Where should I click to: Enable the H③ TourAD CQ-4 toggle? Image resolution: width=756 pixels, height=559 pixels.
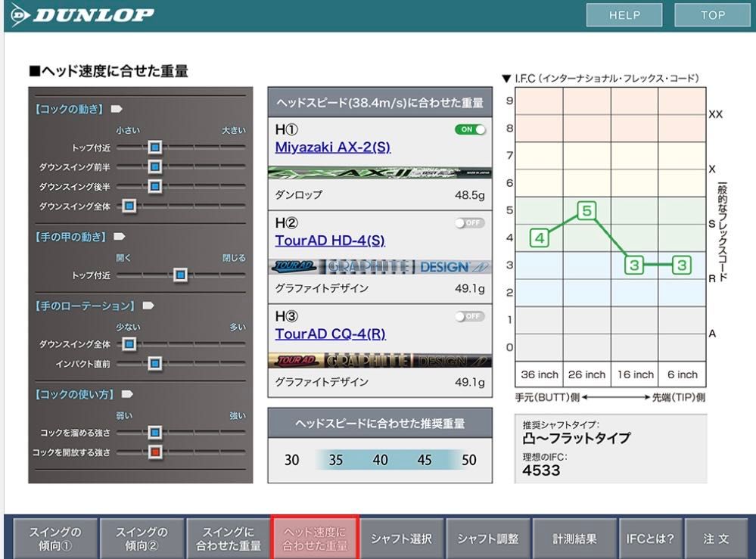point(470,316)
